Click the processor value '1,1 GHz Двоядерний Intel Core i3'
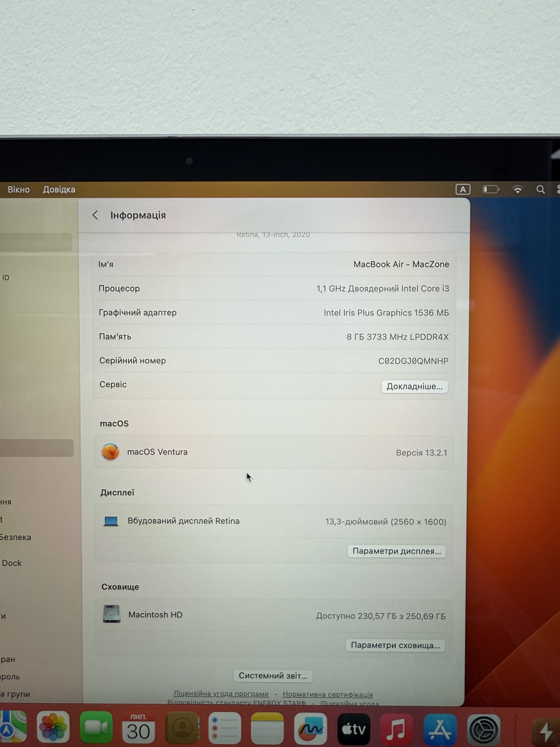Viewport: 560px width, 747px height. point(383,288)
